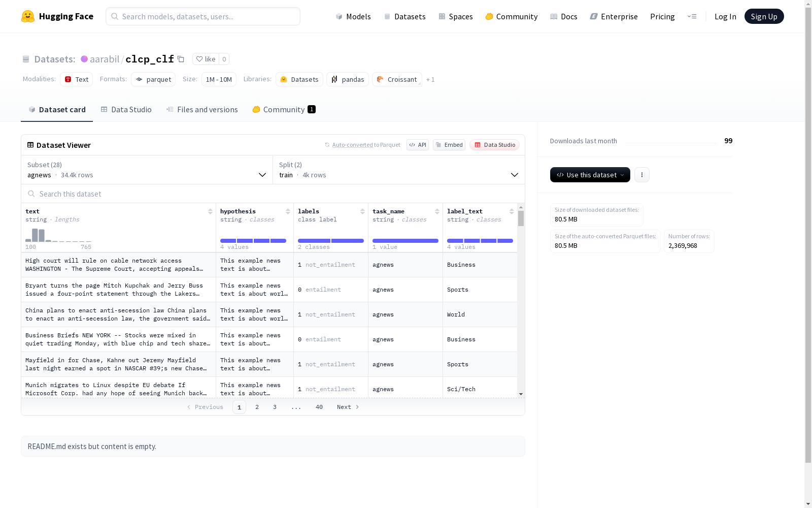Image resolution: width=812 pixels, height=508 pixels.
Task: Sort the label_text column with its sort icon
Action: tap(512, 211)
